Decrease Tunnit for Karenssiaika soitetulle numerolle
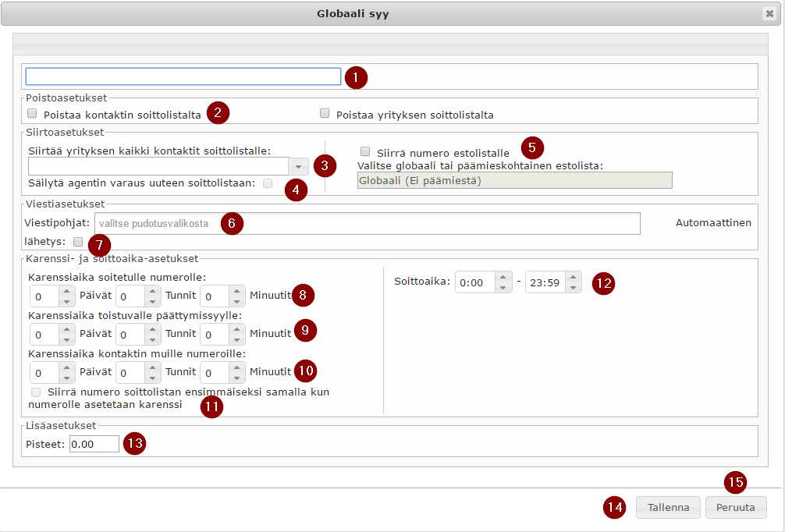This screenshot has width=785, height=532. (x=153, y=301)
